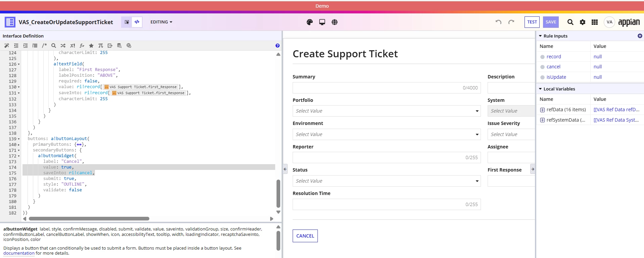Click the indent-all lines toolbar icon
Viewport: 644px width, 258px height.
[35, 46]
